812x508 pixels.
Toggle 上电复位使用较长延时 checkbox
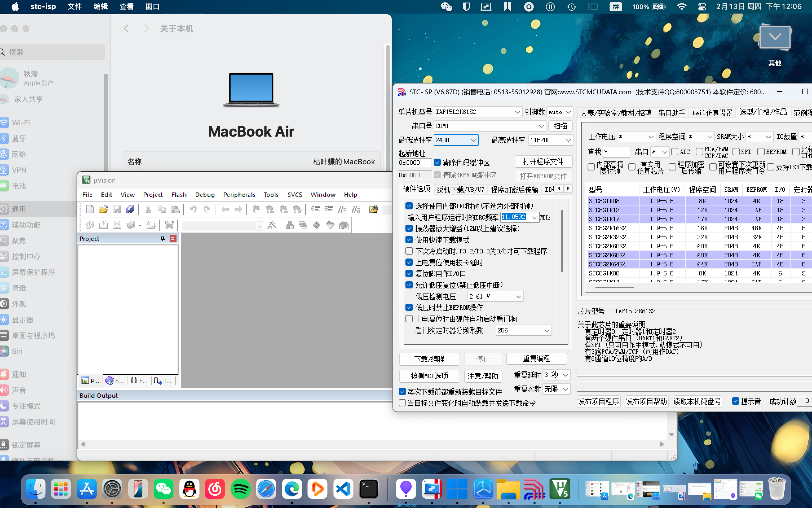tap(409, 262)
